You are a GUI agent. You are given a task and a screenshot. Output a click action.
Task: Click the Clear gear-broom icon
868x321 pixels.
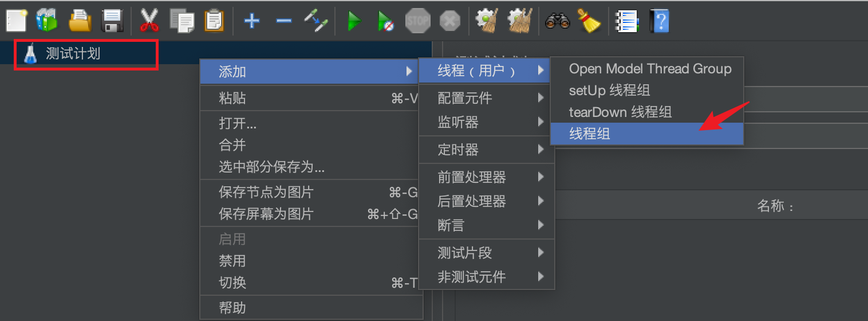pos(488,21)
